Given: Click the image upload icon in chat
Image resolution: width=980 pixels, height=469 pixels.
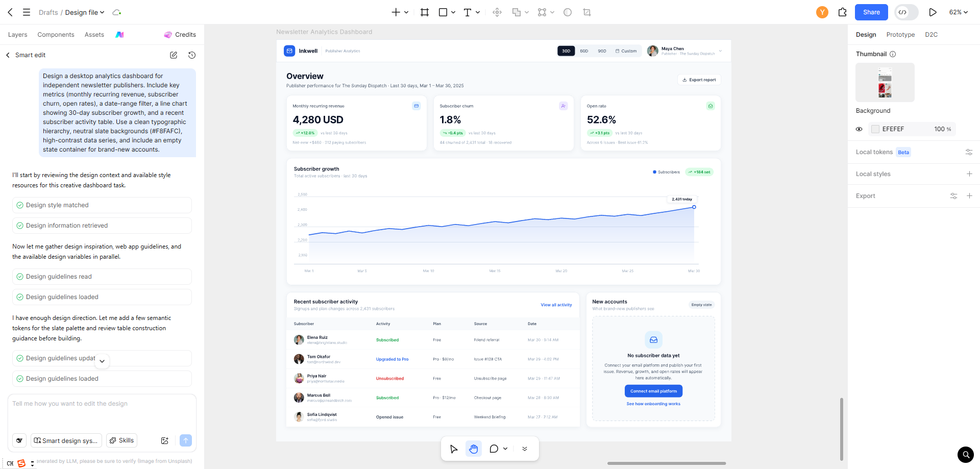Looking at the screenshot, I should (165, 440).
